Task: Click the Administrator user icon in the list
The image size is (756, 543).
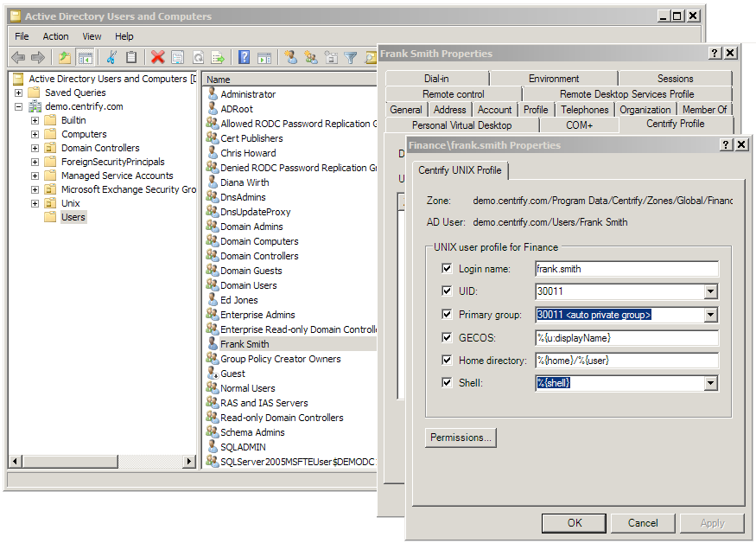Action: (x=213, y=93)
